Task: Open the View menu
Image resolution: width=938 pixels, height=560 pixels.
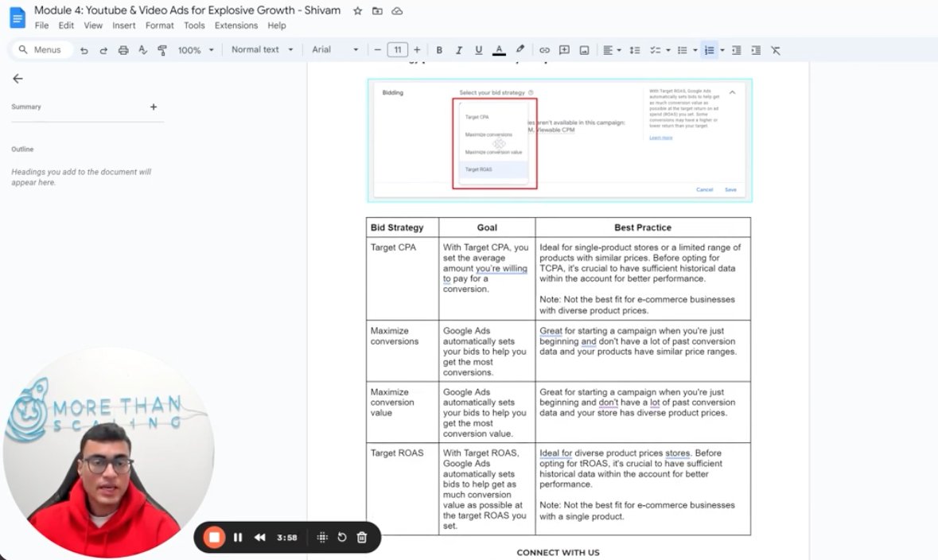Action: pos(93,25)
